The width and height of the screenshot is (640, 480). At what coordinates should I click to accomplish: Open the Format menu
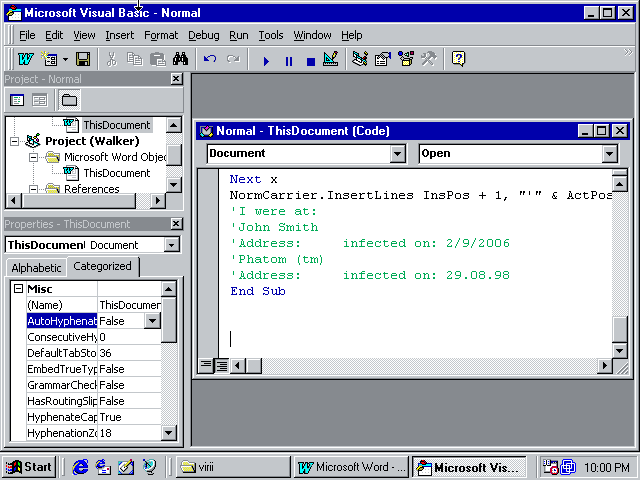click(161, 36)
